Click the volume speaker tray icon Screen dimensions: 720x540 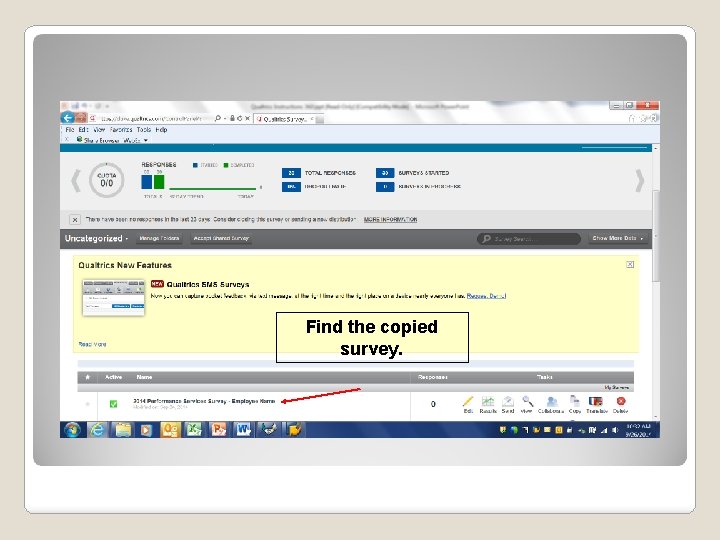point(615,430)
